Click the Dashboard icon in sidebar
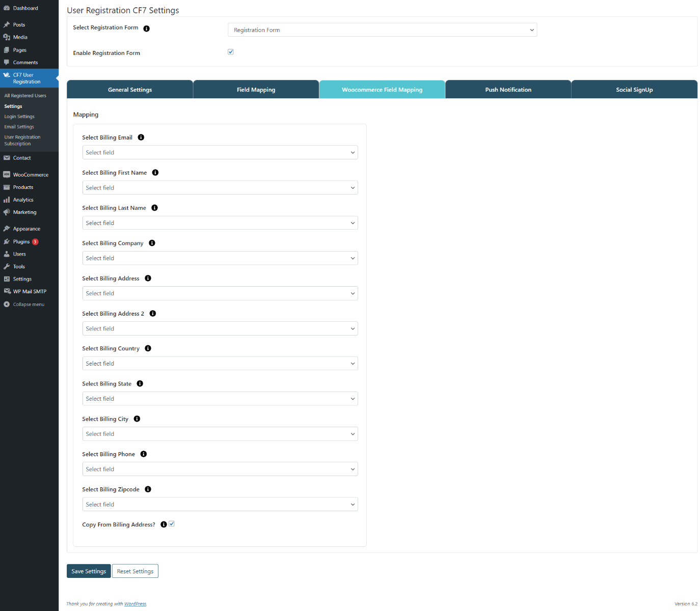Image resolution: width=700 pixels, height=611 pixels. 7,8
